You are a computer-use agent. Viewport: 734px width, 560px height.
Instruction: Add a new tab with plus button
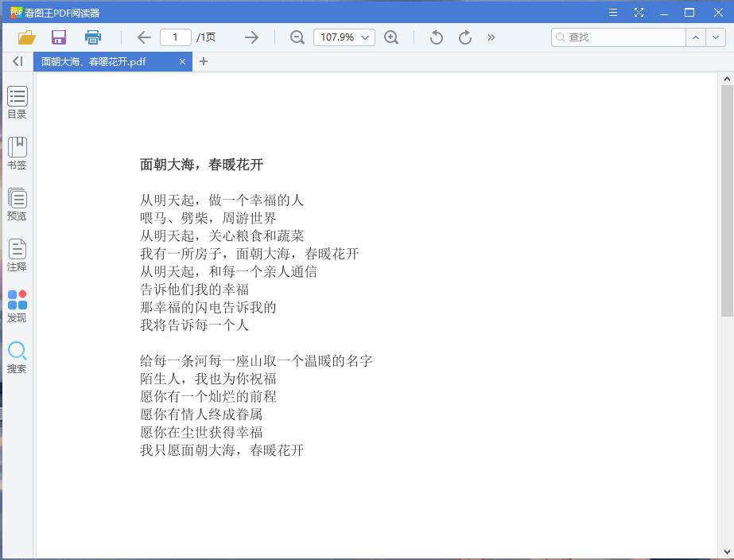pos(203,61)
